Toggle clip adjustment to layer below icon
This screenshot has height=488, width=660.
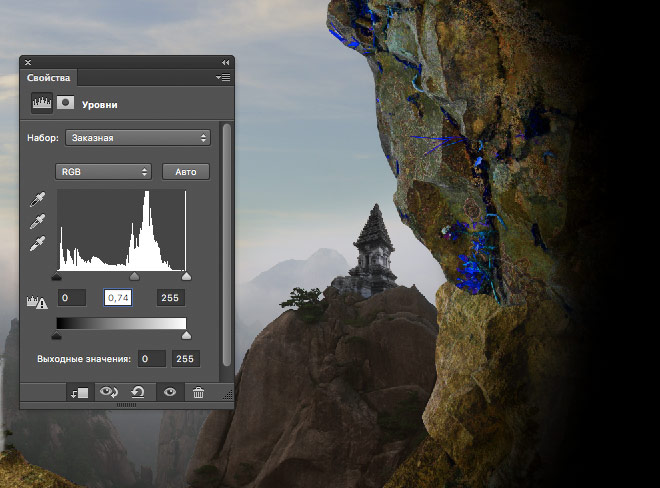pos(80,393)
